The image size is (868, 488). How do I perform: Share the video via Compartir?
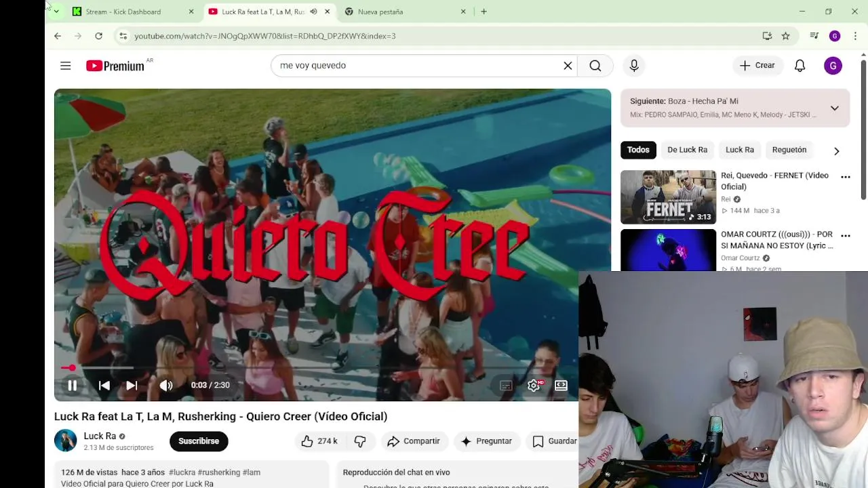coord(414,441)
